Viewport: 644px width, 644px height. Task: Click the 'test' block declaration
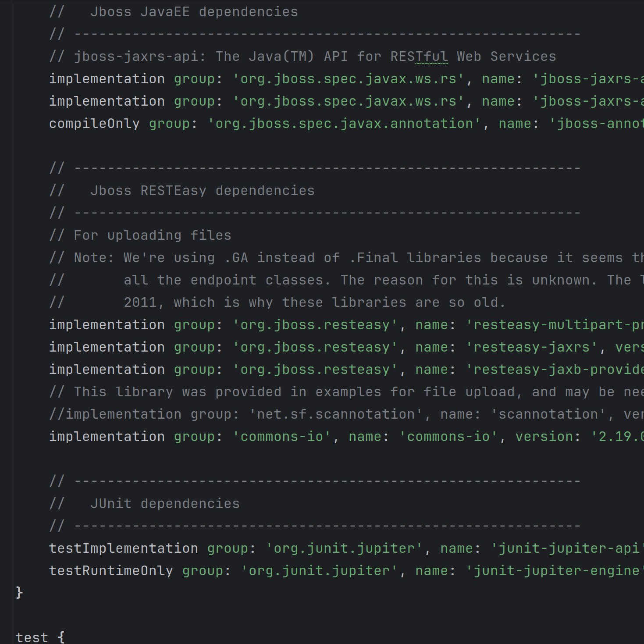coord(32,637)
